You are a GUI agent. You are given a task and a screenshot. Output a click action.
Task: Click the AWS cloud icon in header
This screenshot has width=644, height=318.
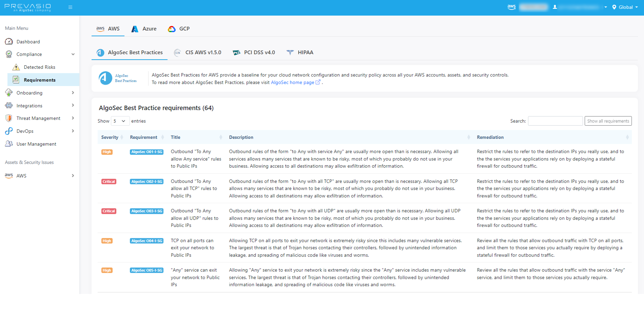pyautogui.click(x=511, y=7)
